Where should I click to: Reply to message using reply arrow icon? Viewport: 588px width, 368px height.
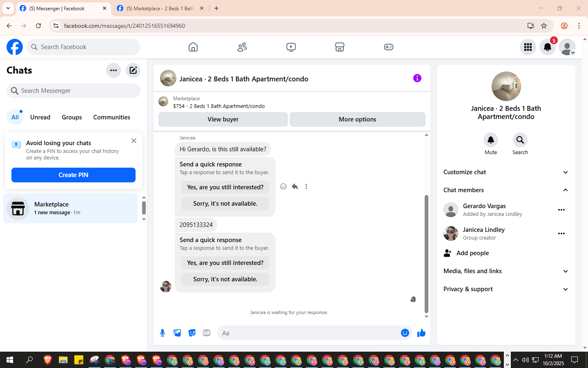point(295,186)
